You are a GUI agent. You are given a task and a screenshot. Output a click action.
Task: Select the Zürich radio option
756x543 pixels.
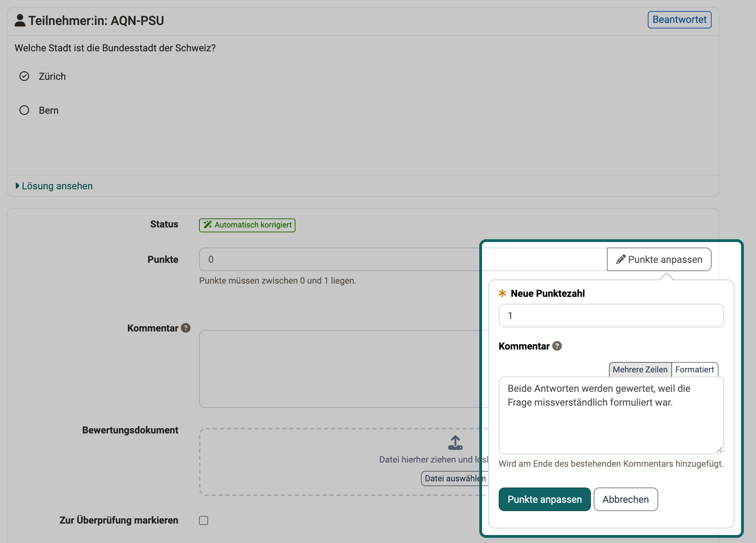[24, 76]
